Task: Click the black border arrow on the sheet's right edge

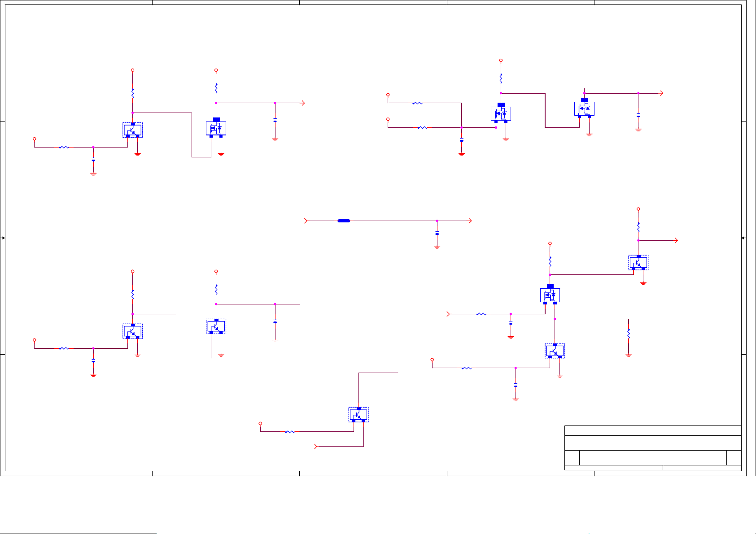Action: 743,238
